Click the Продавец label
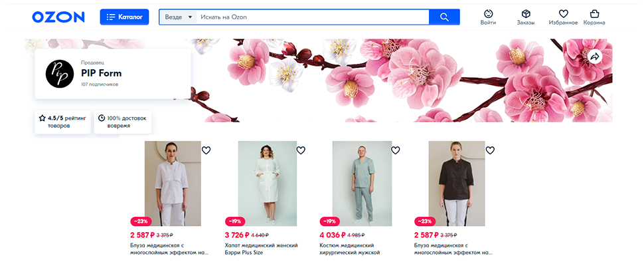 tap(93, 63)
